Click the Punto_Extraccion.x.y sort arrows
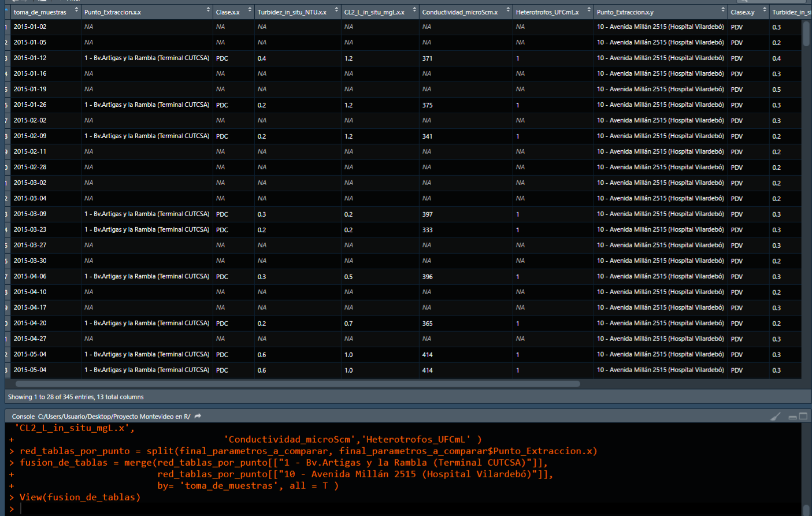Screen dimensions: 812x516 723,10
